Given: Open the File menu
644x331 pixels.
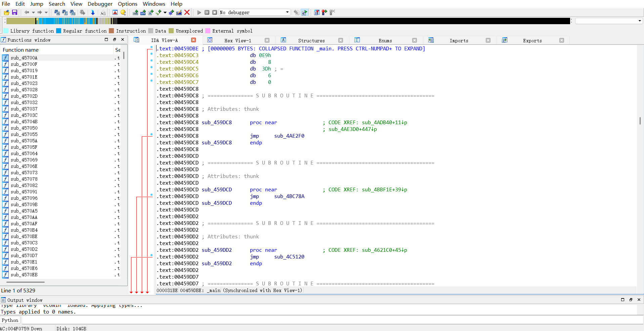Looking at the screenshot, I should tap(6, 4).
